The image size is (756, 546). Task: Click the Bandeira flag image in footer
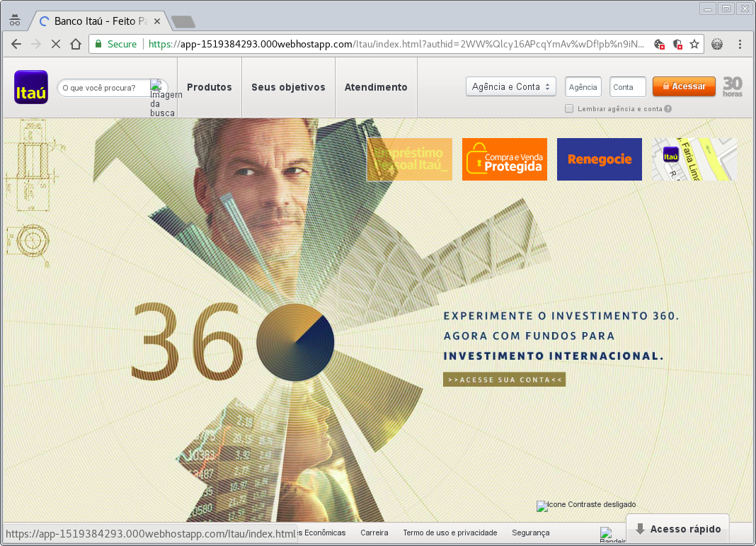click(x=612, y=535)
